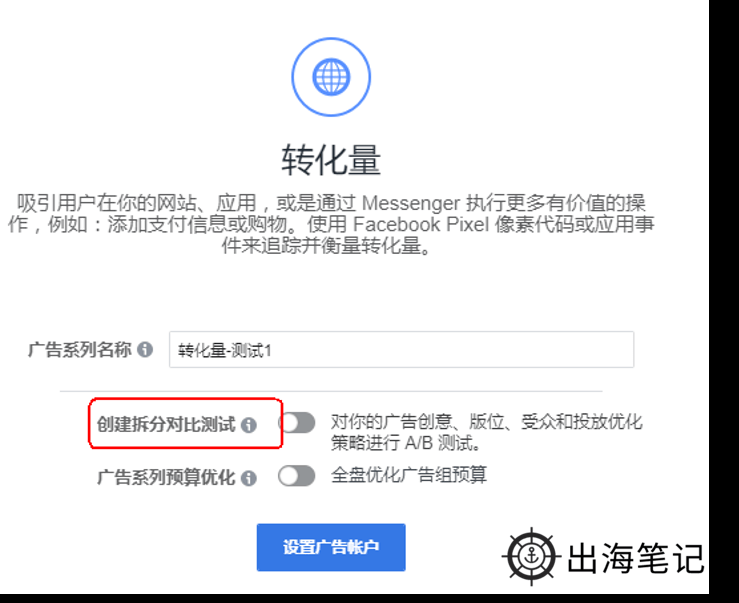Show info icon next to 创建拆分对比测试
Viewport: 739px width, 603px height.
tap(249, 425)
